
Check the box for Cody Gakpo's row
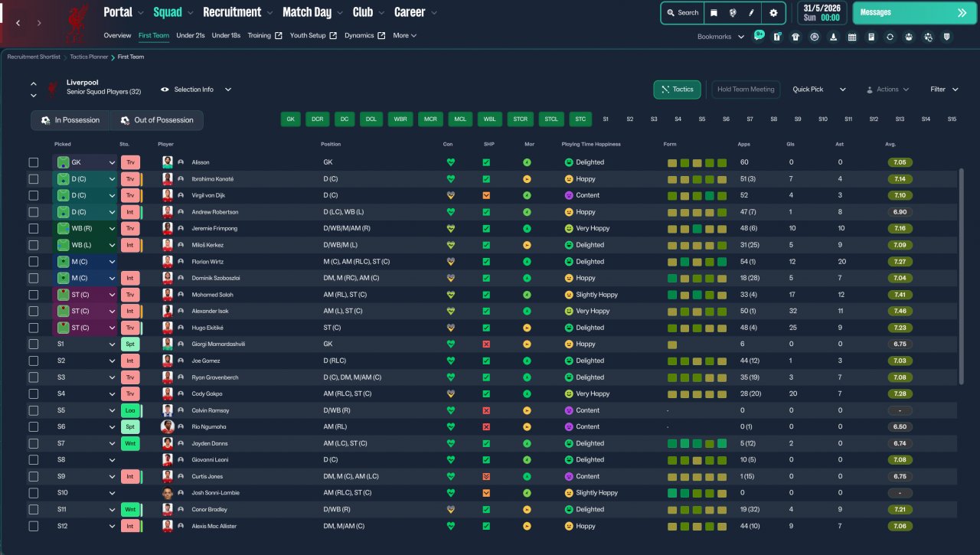tap(33, 394)
